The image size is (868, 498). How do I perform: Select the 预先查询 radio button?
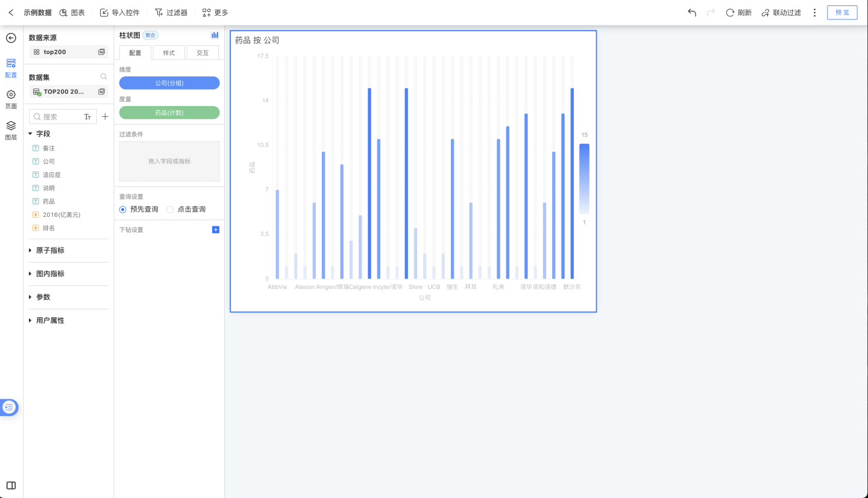tap(123, 210)
